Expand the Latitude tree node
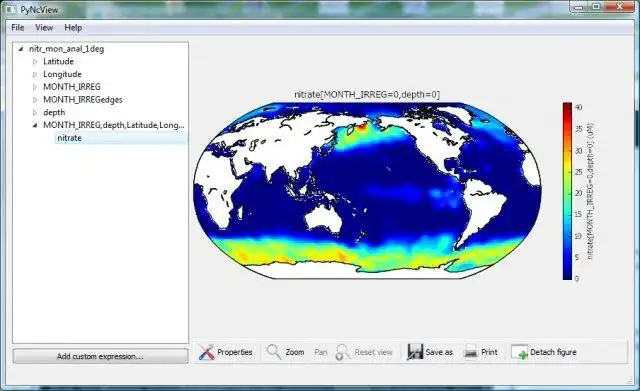The width and height of the screenshot is (640, 391). click(35, 62)
